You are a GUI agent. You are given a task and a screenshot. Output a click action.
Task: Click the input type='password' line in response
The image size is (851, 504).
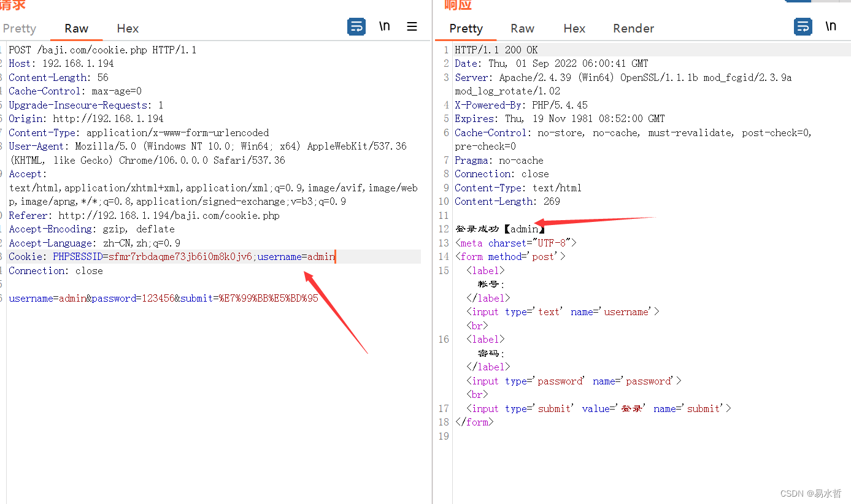pos(574,381)
